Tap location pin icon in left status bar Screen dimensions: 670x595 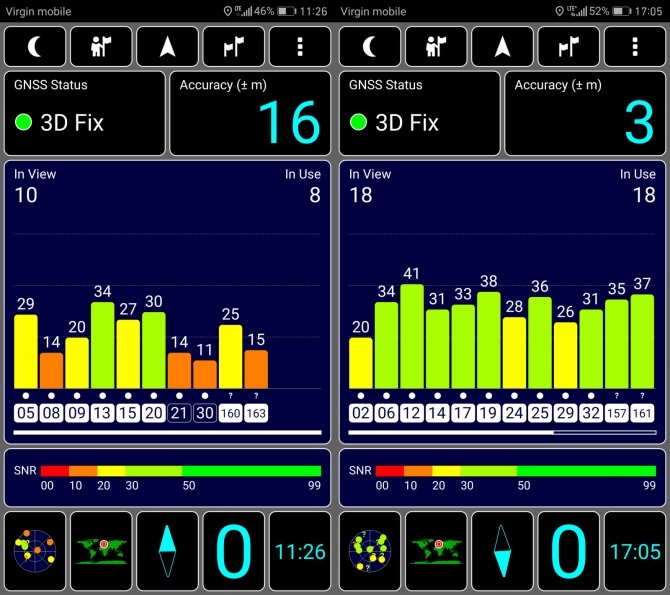(x=228, y=12)
